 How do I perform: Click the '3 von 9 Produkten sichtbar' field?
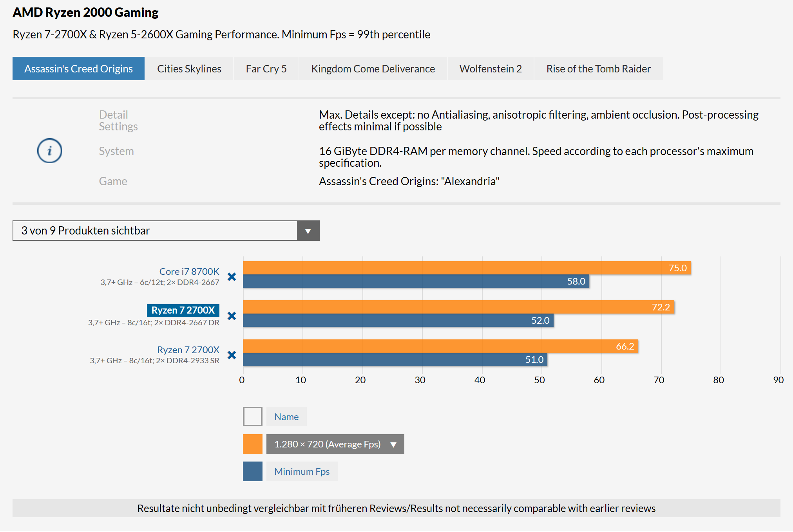(155, 231)
